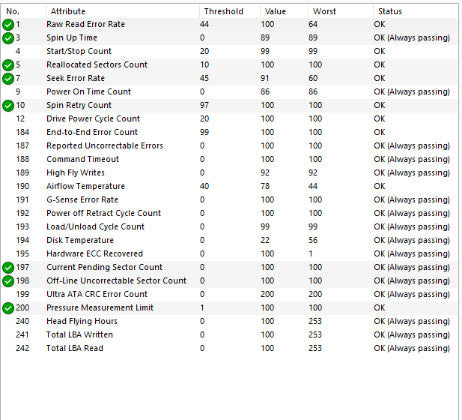Click the green check icon for Seek Error Rate

click(8, 79)
